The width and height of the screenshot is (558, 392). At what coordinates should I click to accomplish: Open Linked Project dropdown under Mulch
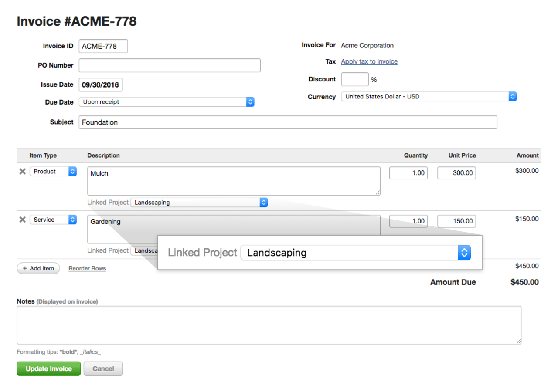[x=199, y=203]
